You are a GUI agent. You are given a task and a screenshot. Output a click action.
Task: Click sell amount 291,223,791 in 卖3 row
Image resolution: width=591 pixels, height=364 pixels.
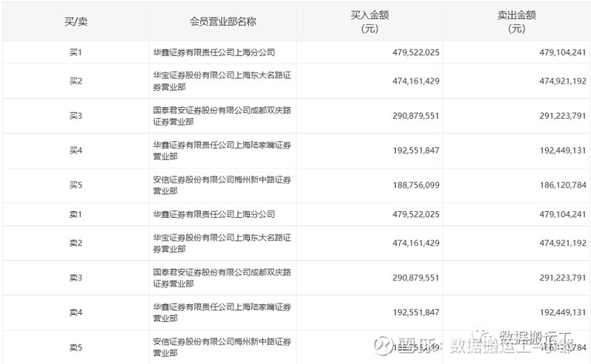(563, 278)
